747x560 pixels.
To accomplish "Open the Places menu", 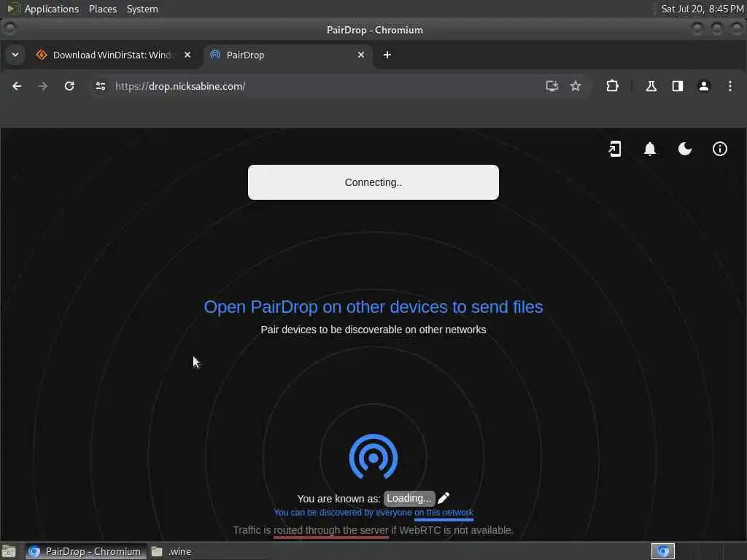I will pos(103,9).
